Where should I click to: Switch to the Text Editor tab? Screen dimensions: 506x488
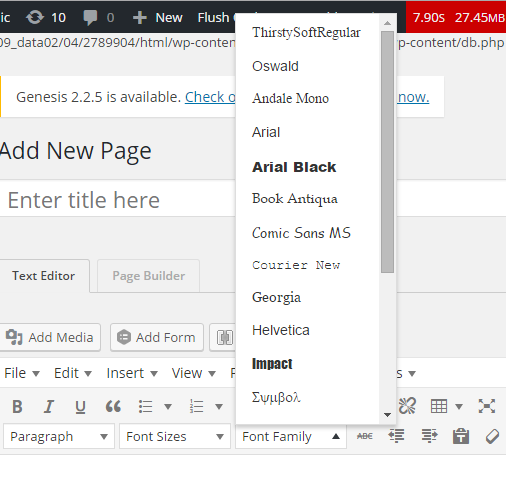[44, 276]
